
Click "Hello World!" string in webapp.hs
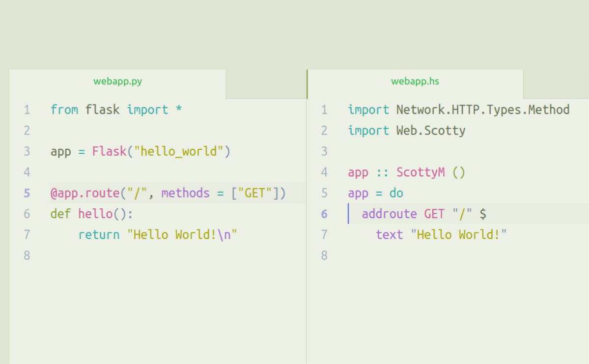click(x=459, y=235)
